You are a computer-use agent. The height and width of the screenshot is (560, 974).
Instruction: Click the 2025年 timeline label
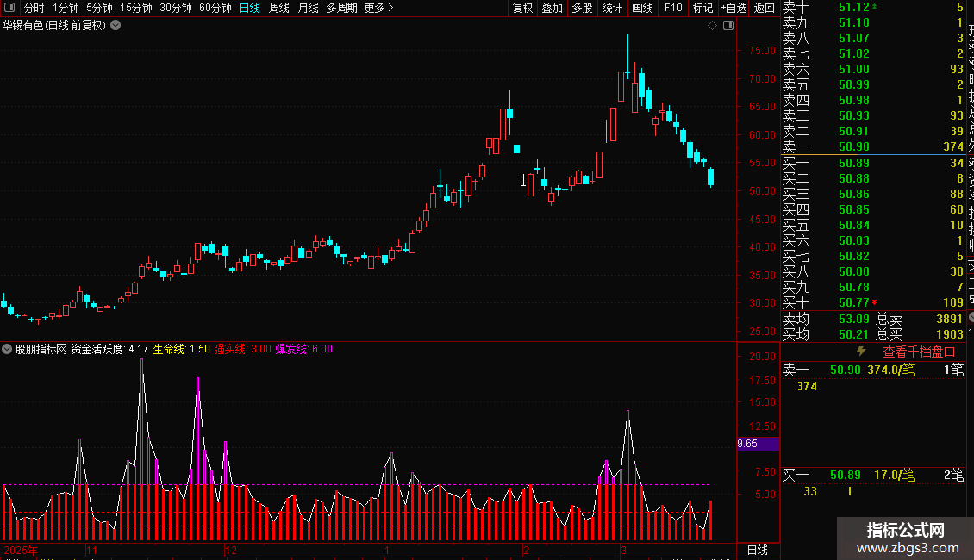(x=20, y=551)
